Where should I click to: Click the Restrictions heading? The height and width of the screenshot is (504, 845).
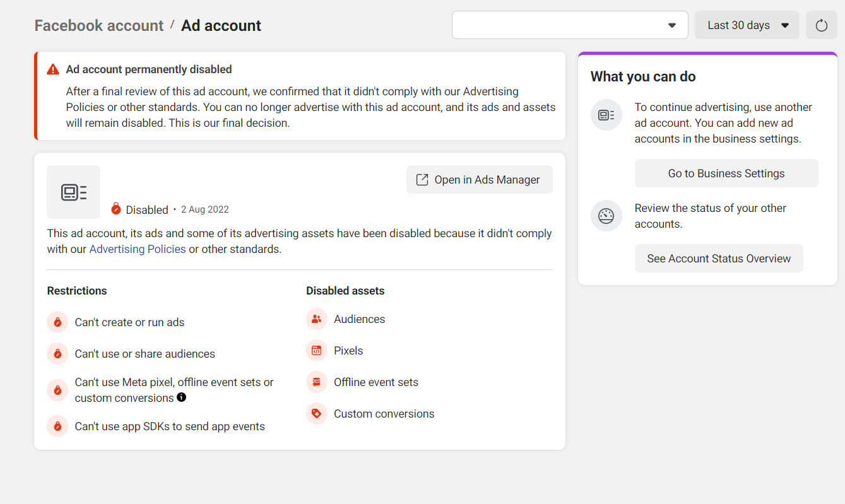click(x=77, y=291)
